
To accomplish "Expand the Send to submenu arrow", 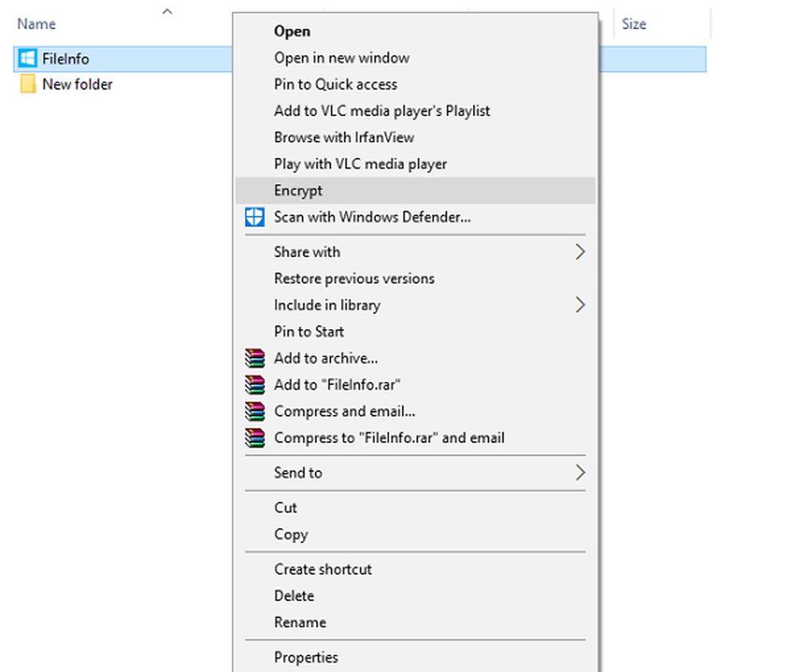I will click(x=580, y=473).
